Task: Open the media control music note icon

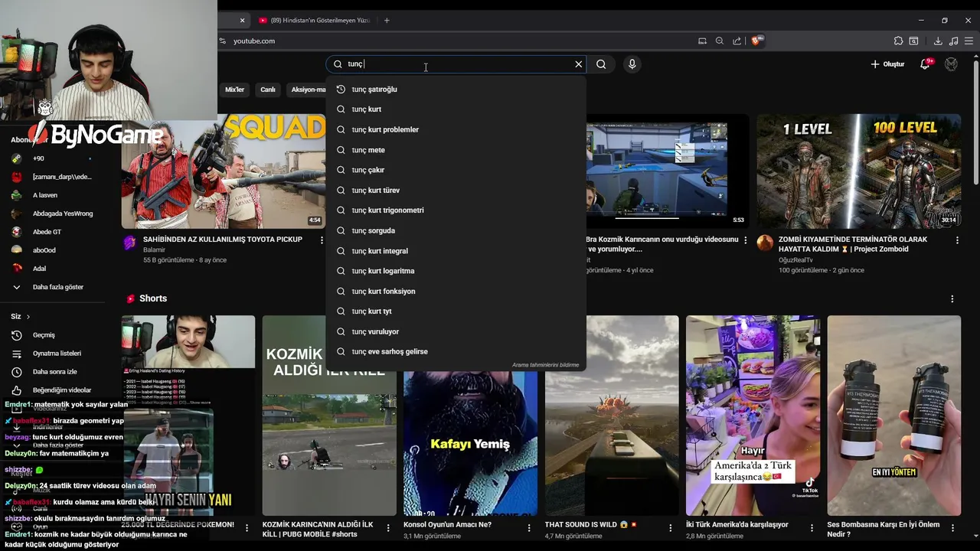Action: (953, 41)
